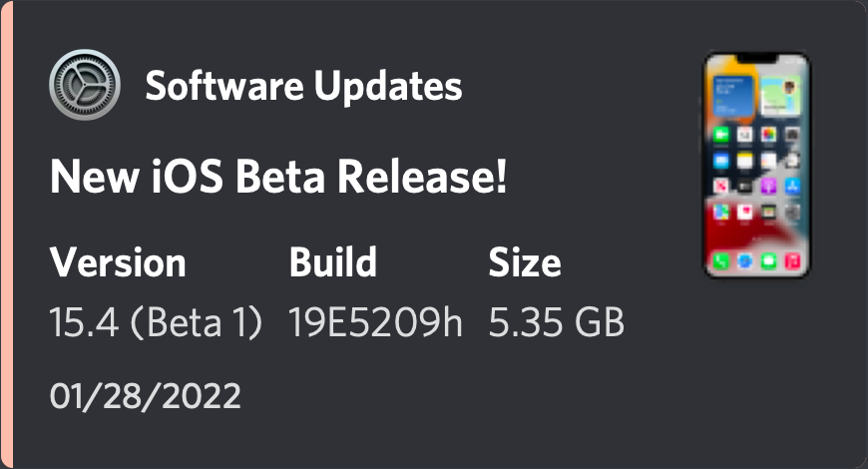
Task: Click the "Version" field heading
Action: tap(118, 262)
